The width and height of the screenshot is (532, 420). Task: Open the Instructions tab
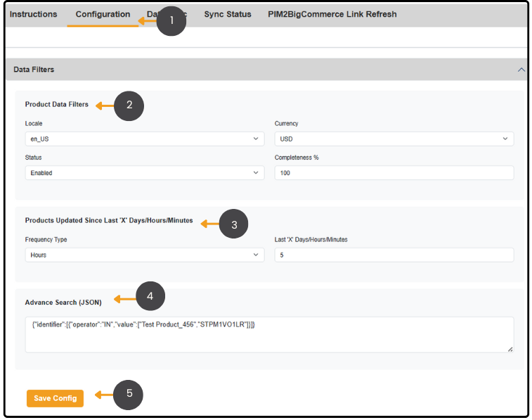pyautogui.click(x=33, y=14)
